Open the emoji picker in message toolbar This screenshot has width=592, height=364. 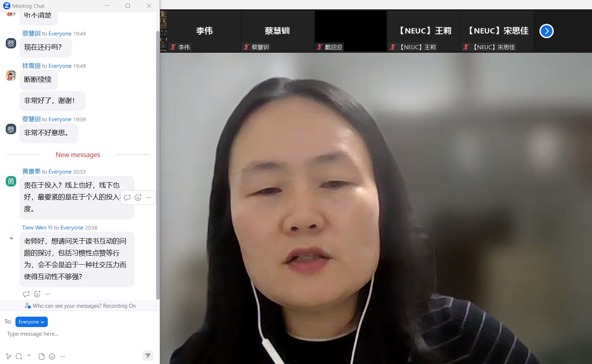click(x=52, y=356)
